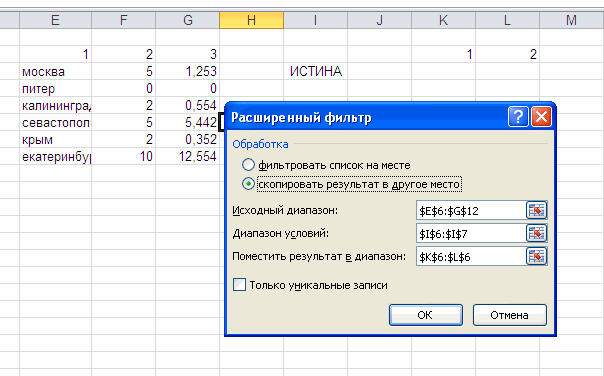Select column H header
This screenshot has width=604, height=376.
point(252,20)
